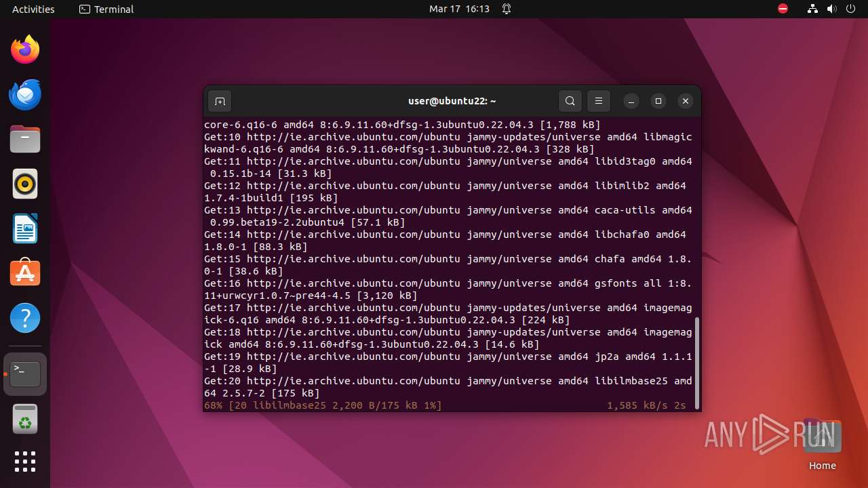Image resolution: width=868 pixels, height=488 pixels.
Task: Open the Help icon in the dock
Action: [25, 318]
